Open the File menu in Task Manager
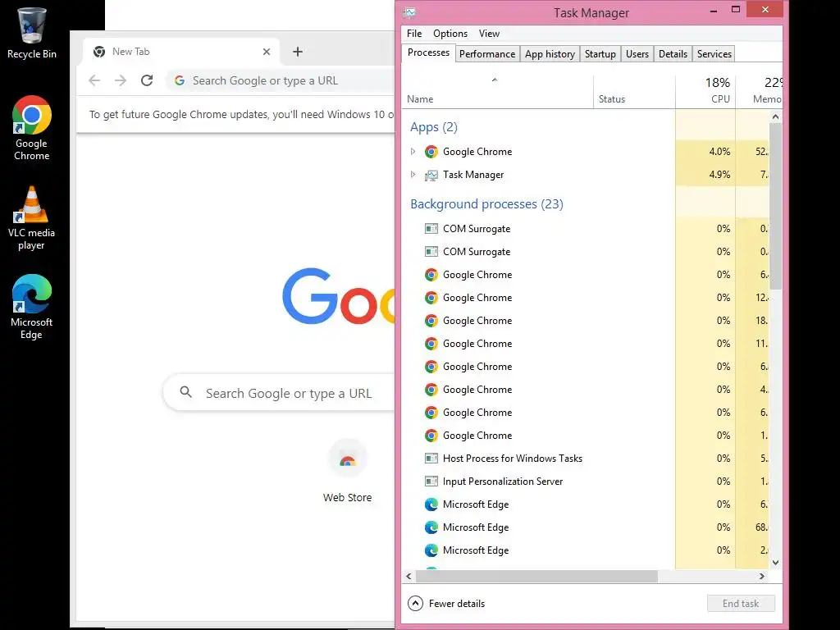The width and height of the screenshot is (840, 630). click(414, 33)
